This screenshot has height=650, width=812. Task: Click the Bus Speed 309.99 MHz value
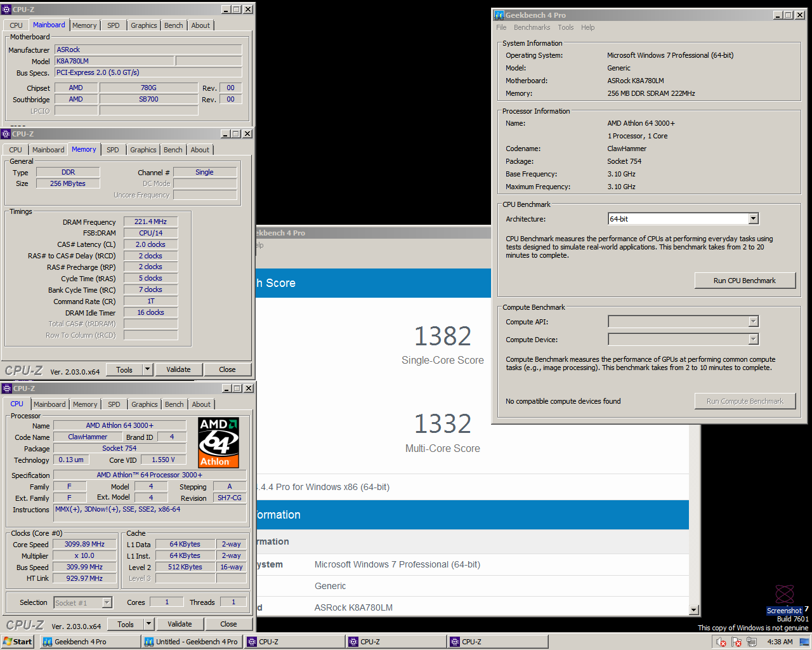tap(84, 567)
